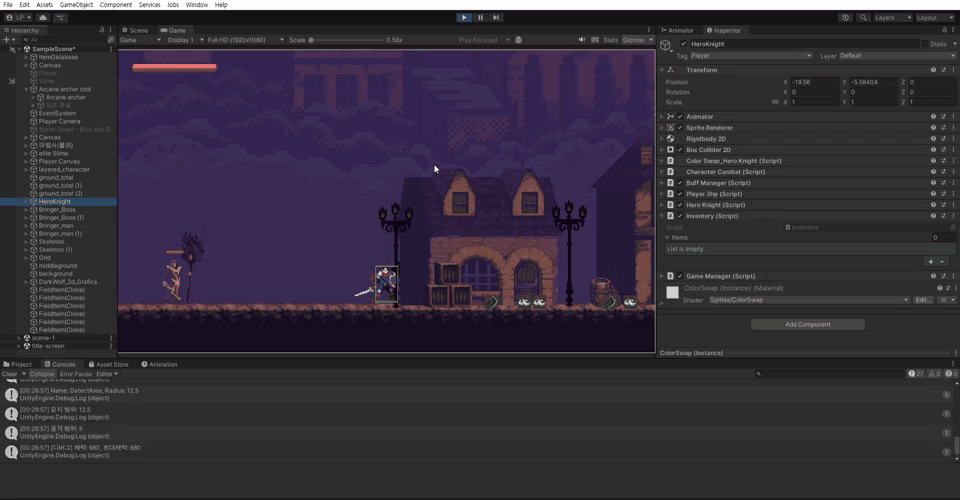This screenshot has height=500, width=960.
Task: Open Sprite Renderer component options menu
Action: pyautogui.click(x=954, y=128)
